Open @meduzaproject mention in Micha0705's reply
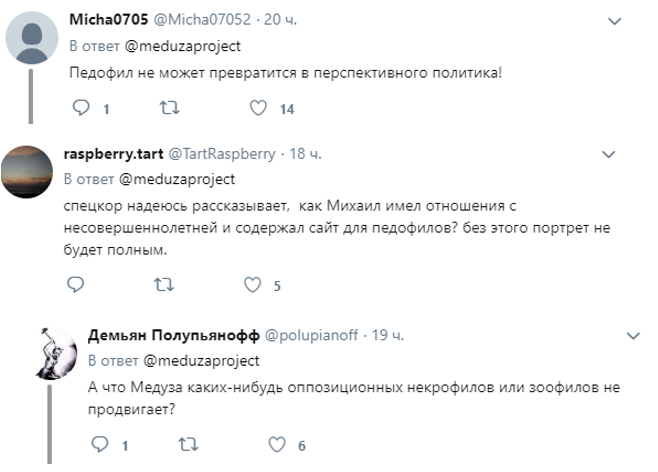Screen dimensions: 658x472 183,46
